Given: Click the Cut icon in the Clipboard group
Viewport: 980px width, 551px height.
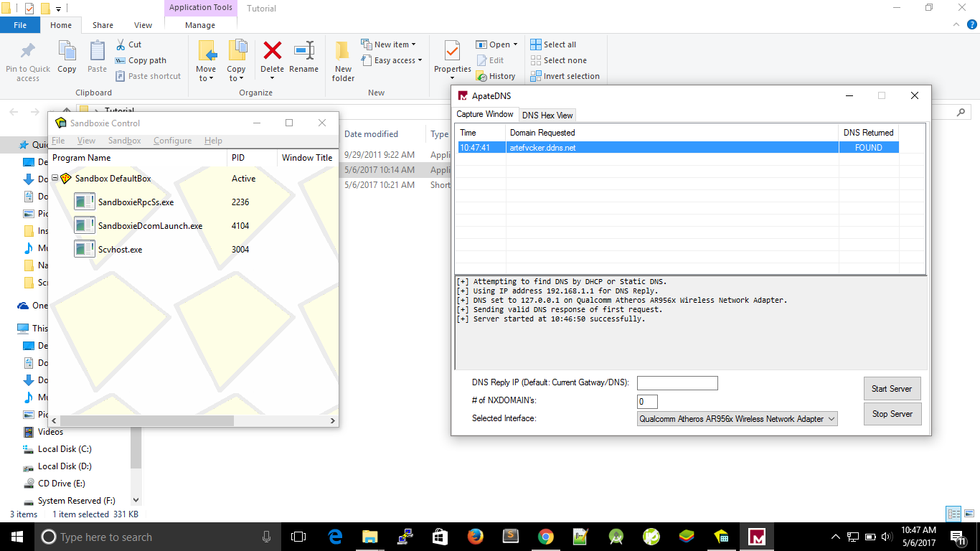Looking at the screenshot, I should (130, 44).
